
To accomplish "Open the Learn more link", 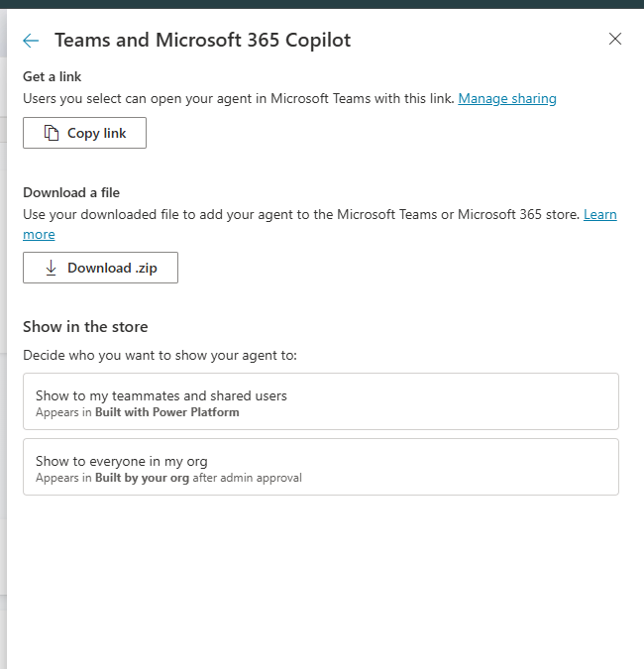I will pos(599,214).
